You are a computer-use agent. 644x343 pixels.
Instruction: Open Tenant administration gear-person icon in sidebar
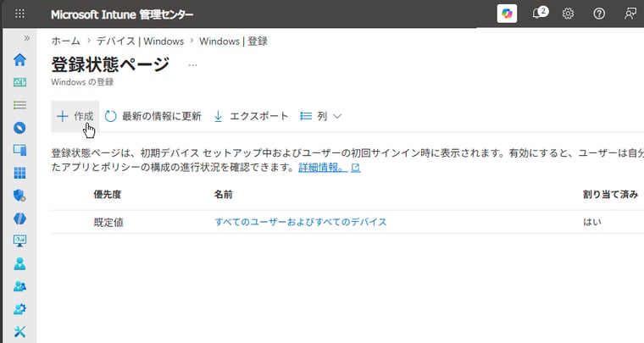(x=19, y=309)
